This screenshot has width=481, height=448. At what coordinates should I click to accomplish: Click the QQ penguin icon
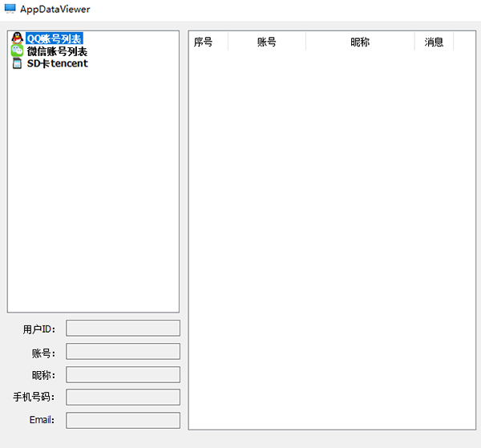(18, 38)
